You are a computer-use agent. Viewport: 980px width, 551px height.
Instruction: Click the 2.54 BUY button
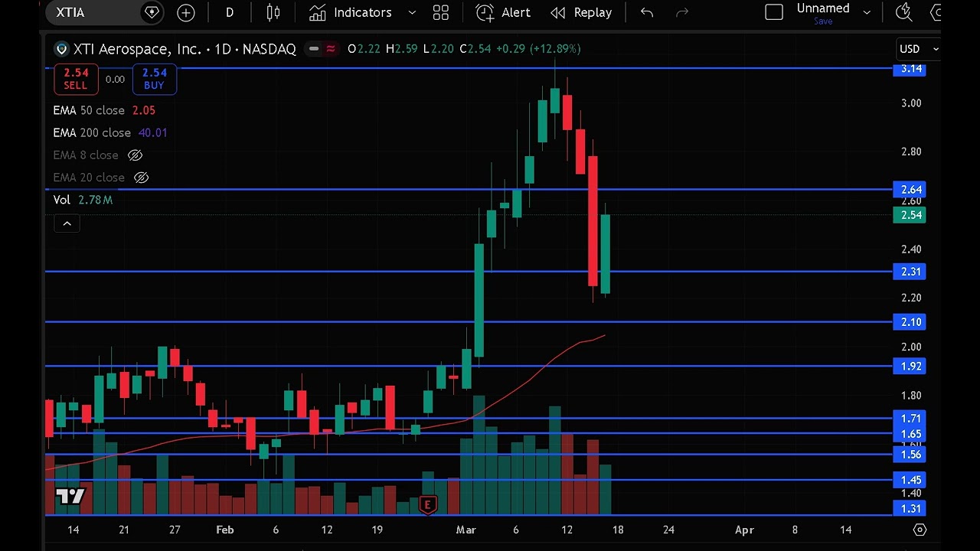click(x=154, y=79)
